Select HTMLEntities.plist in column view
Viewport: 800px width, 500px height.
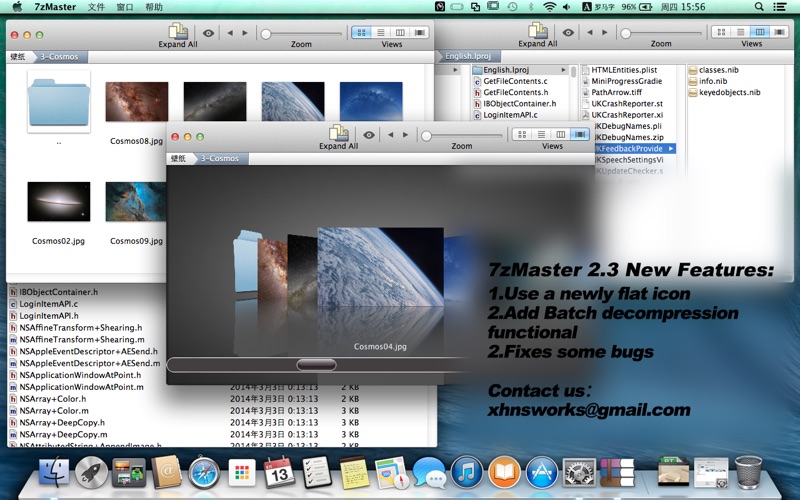coord(624,70)
